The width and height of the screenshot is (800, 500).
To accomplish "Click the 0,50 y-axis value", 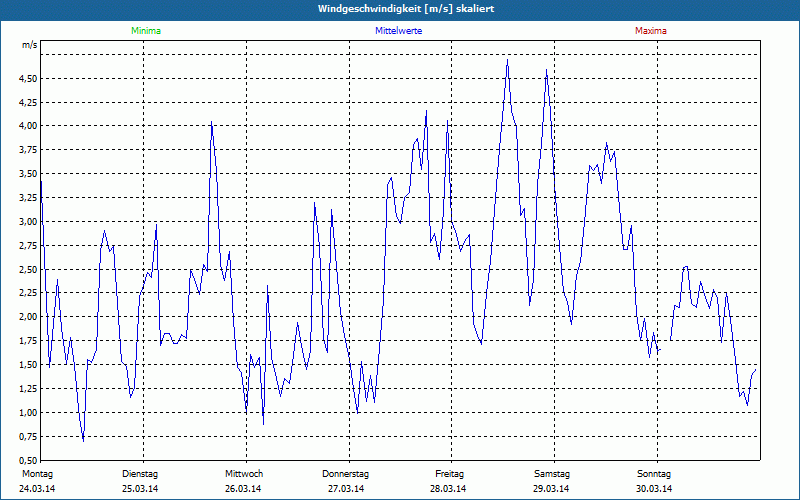I will pyautogui.click(x=29, y=461).
